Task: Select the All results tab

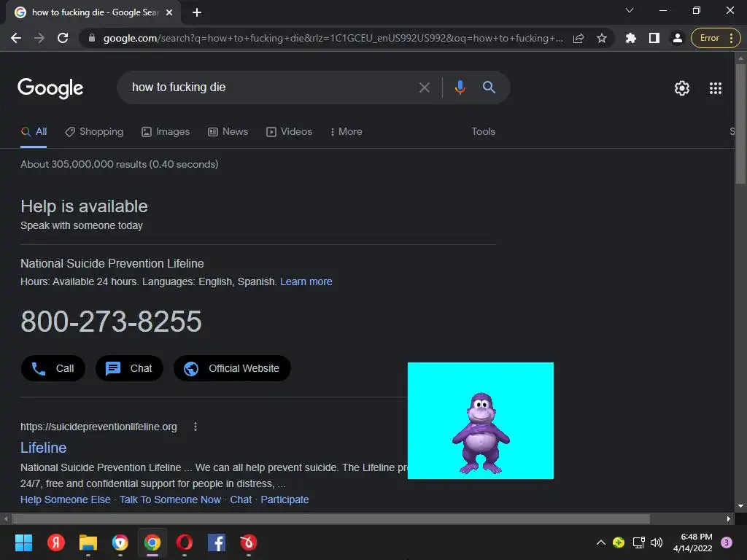Action: [34, 132]
